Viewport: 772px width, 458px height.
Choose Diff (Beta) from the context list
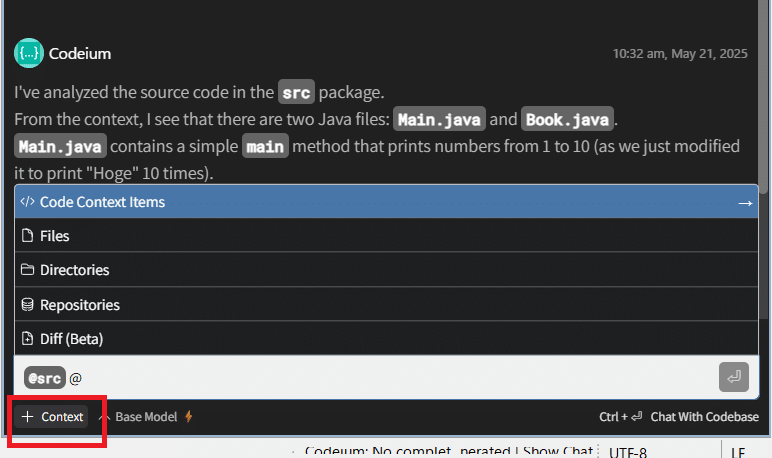[386, 338]
